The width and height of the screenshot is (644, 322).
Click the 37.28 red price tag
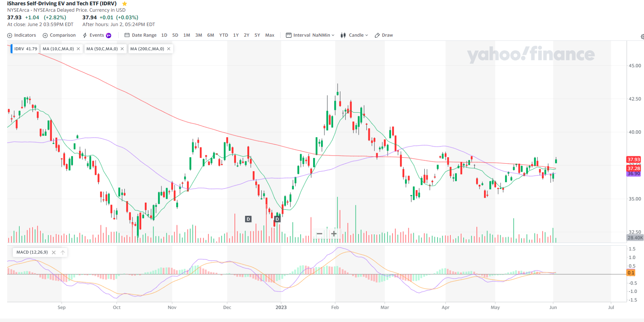coord(634,168)
